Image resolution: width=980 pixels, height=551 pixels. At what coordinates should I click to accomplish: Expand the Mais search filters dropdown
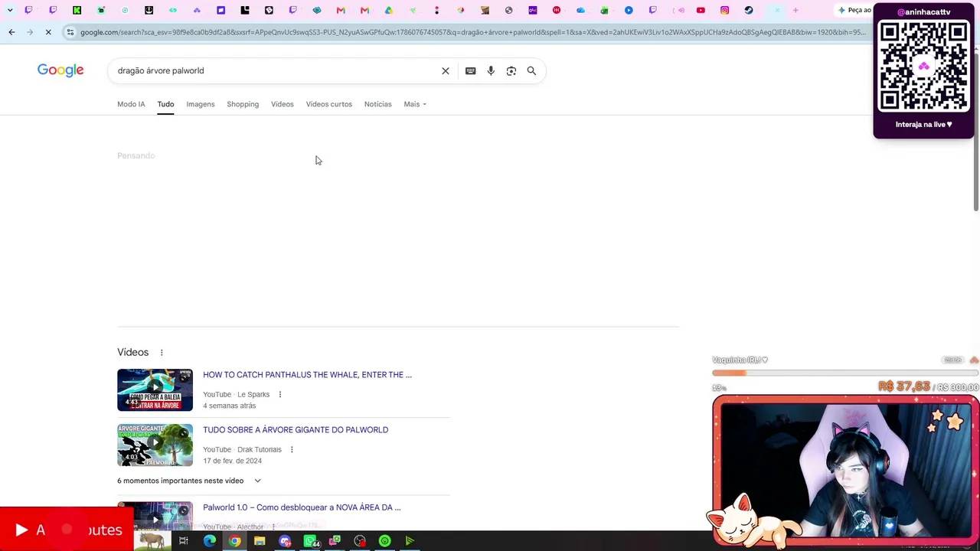click(x=415, y=104)
